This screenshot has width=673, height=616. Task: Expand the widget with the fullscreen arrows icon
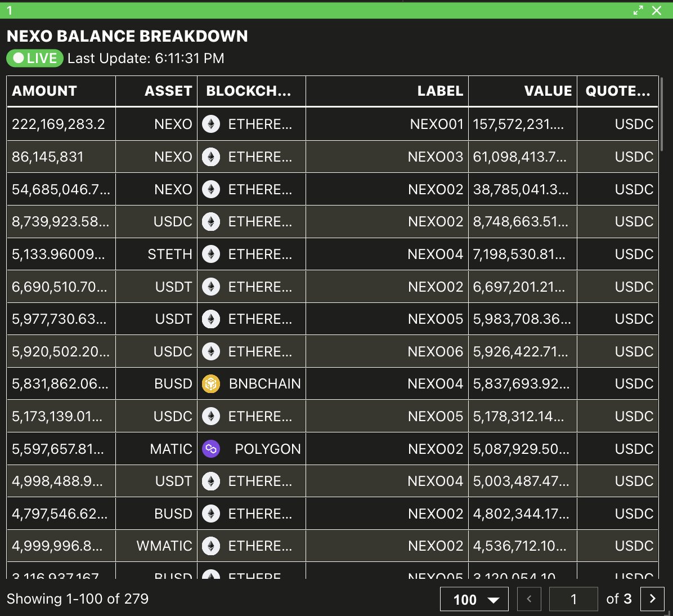(638, 10)
